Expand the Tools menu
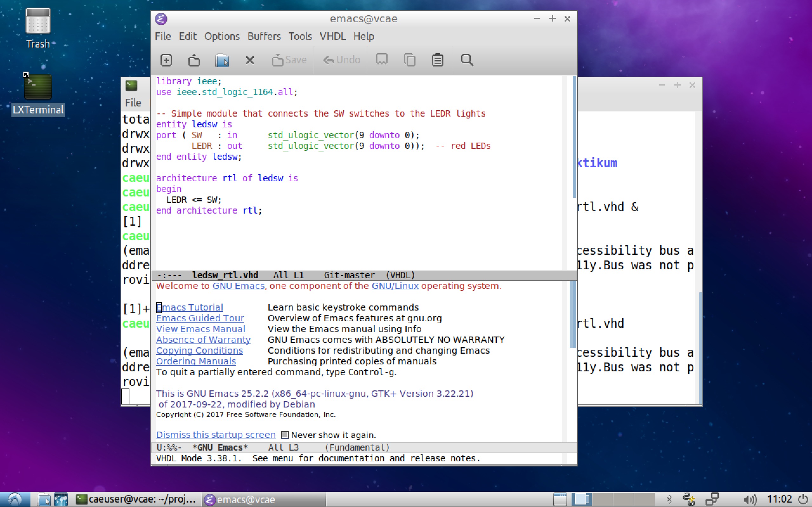Screen dimensions: 812x507 (x=300, y=36)
